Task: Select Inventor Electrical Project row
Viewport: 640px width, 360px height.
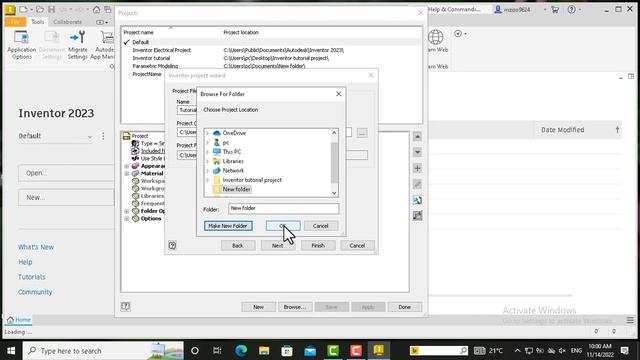Action: [x=272, y=50]
